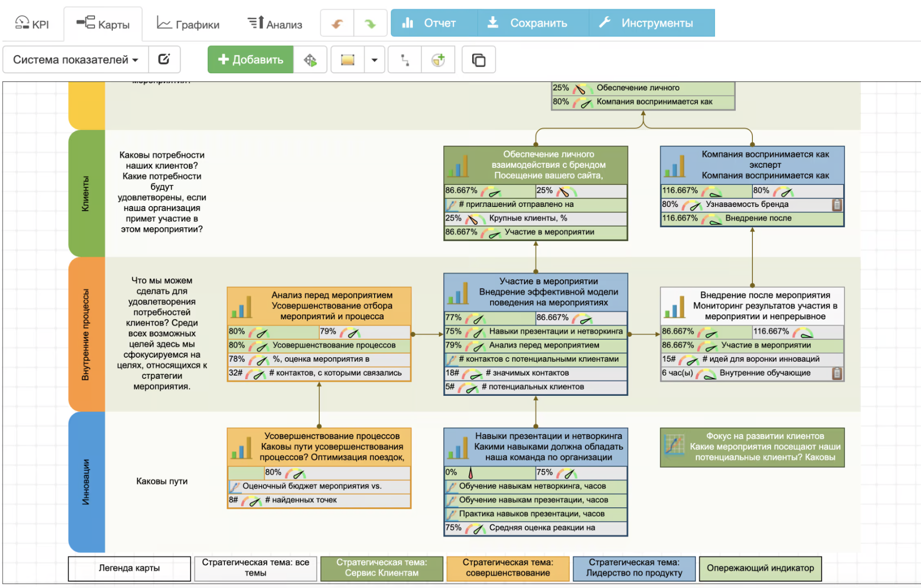Viewport: 921px width, 588px height.
Task: Click pencil icon on Оценочный бюджет мероприятия row
Action: coord(235,487)
